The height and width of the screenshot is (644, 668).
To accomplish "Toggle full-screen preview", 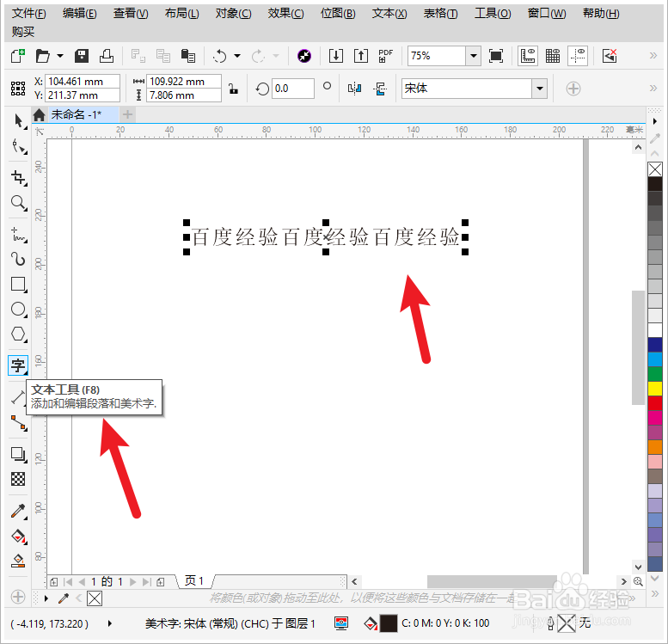I will click(496, 56).
